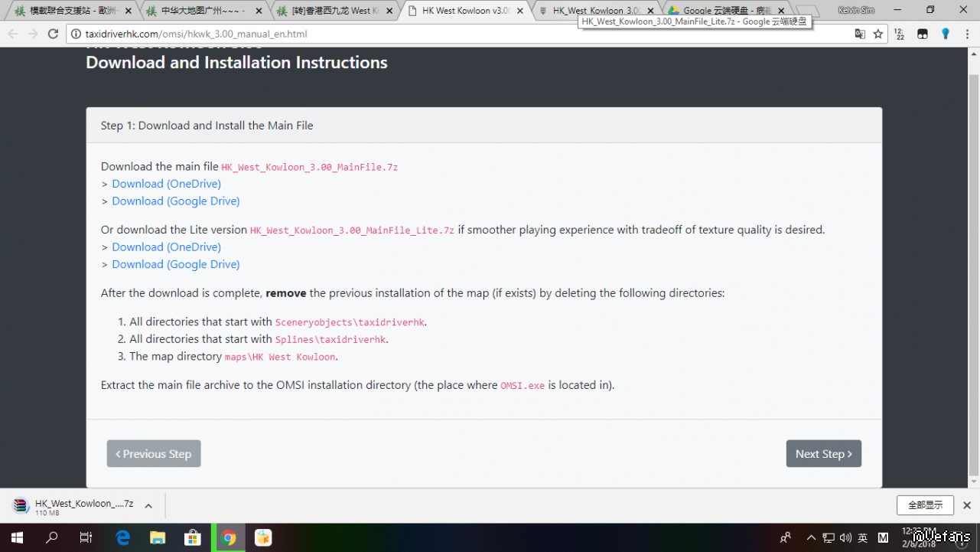Click the volume icon in system tray

point(845,537)
